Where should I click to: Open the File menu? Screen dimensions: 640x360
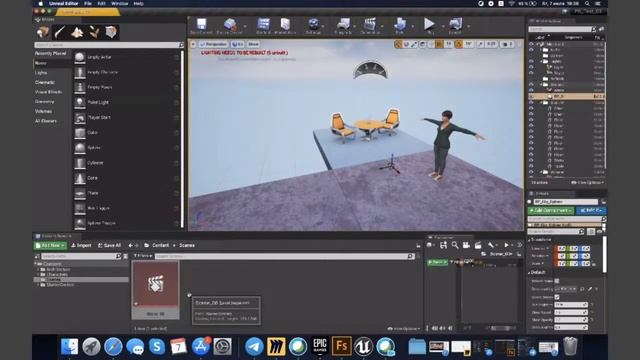pos(88,4)
